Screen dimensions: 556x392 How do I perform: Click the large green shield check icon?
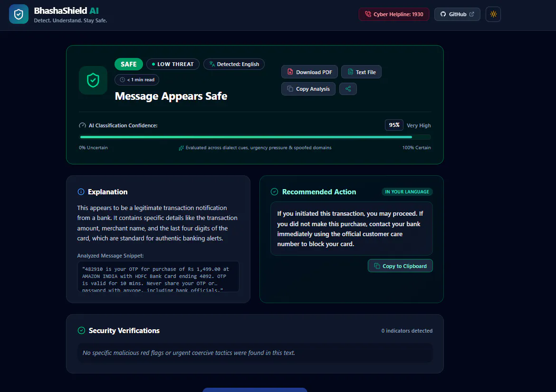(x=93, y=80)
